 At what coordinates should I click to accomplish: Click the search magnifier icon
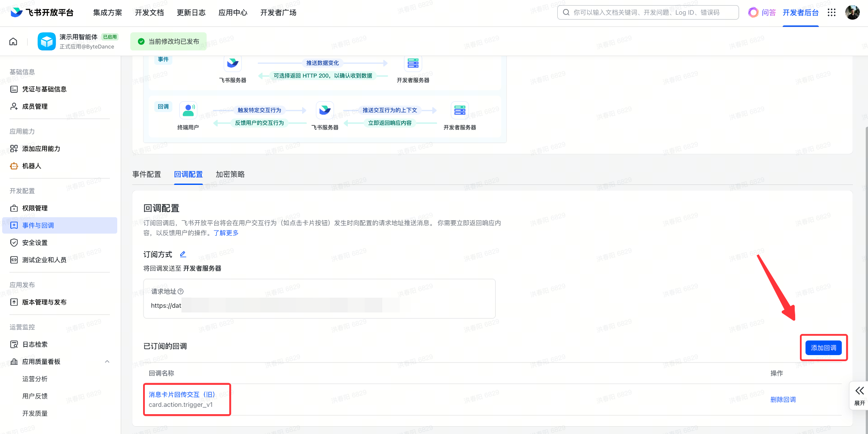[566, 12]
